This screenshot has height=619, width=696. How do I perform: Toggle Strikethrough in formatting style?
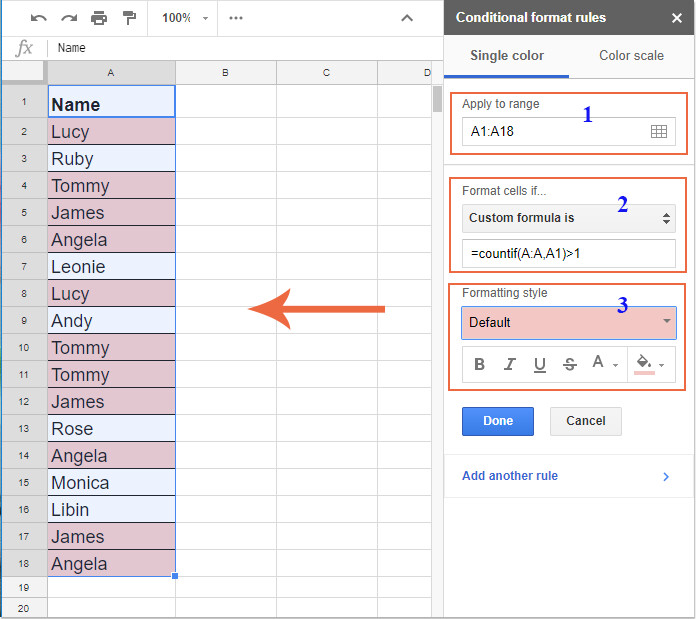point(570,365)
